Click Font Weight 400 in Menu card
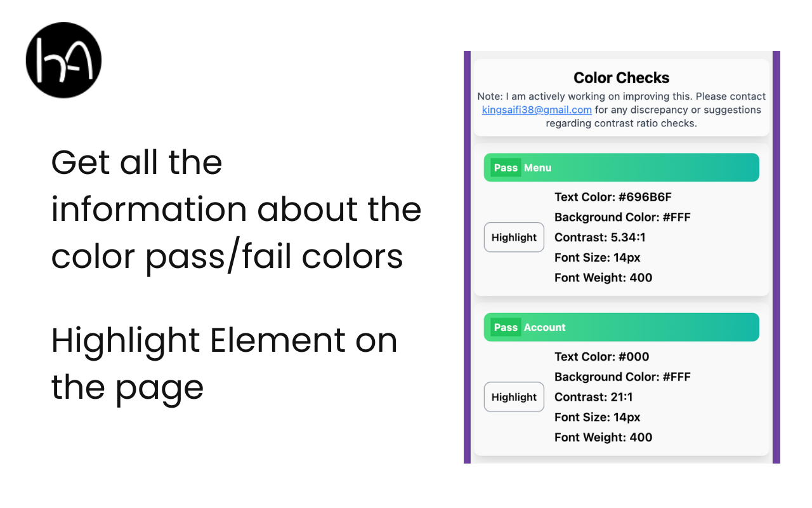The height and width of the screenshot is (508, 812). (x=603, y=277)
